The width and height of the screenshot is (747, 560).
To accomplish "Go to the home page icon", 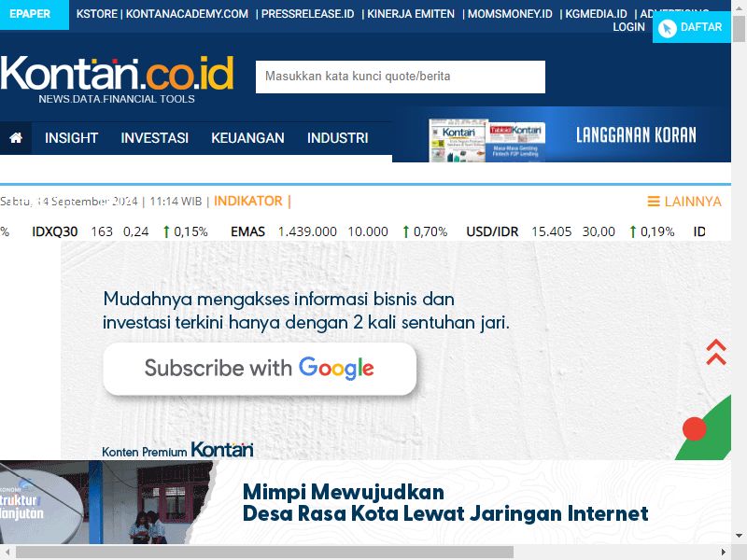I will tap(16, 138).
